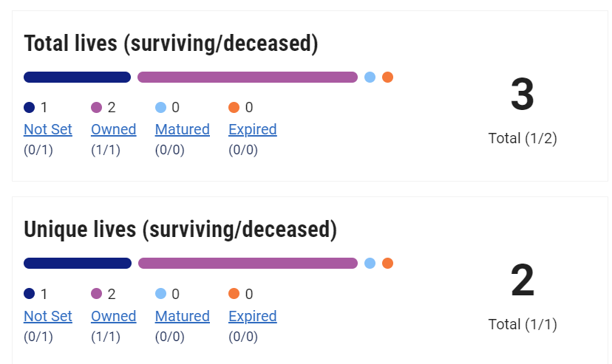612x364 pixels.
Task: Click light blue Matured dot in Total lives bar
Action: pos(370,77)
